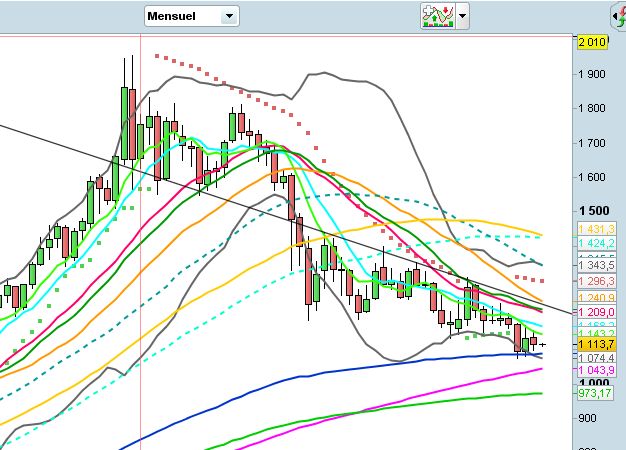Open the Mensuel timeframe combo box
626x450 pixels.
[192, 16]
